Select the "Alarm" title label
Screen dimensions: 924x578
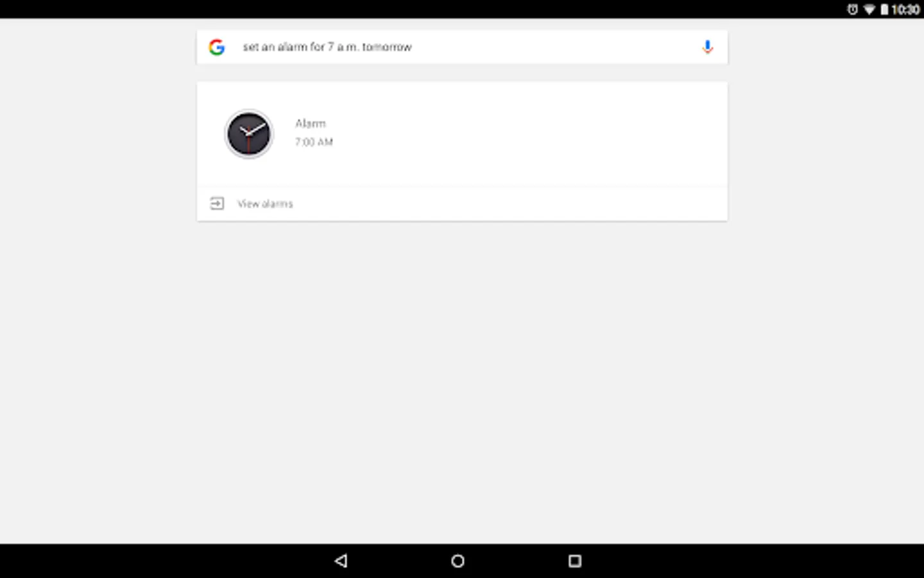coord(311,123)
